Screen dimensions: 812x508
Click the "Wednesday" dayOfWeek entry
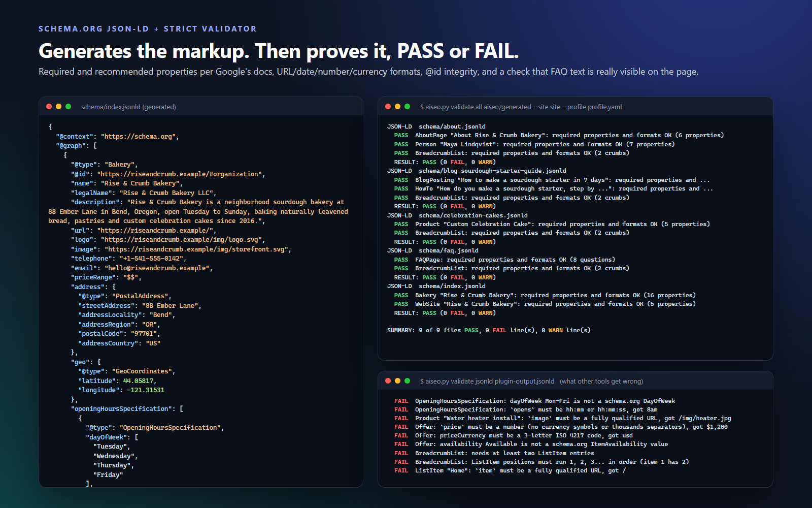pos(115,456)
